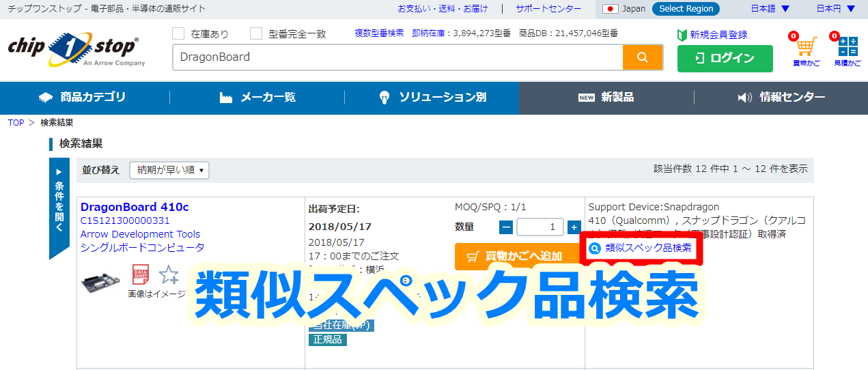The image size is (868, 370).
Task: Click the quantity input field
Action: (540, 227)
